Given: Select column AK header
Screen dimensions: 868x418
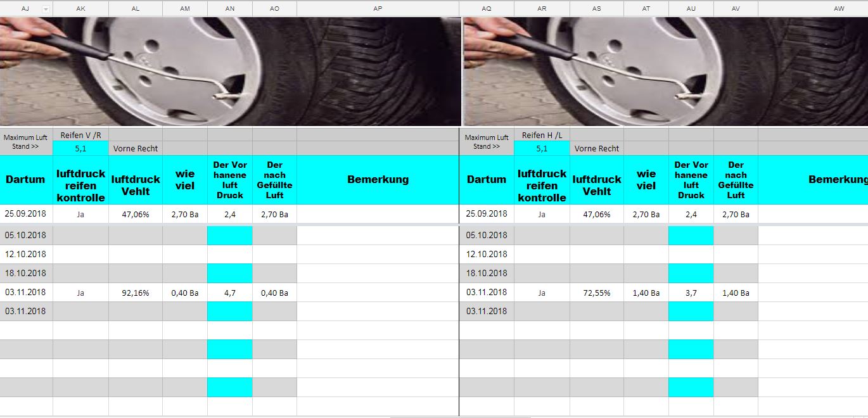Looking at the screenshot, I should 80,9.
